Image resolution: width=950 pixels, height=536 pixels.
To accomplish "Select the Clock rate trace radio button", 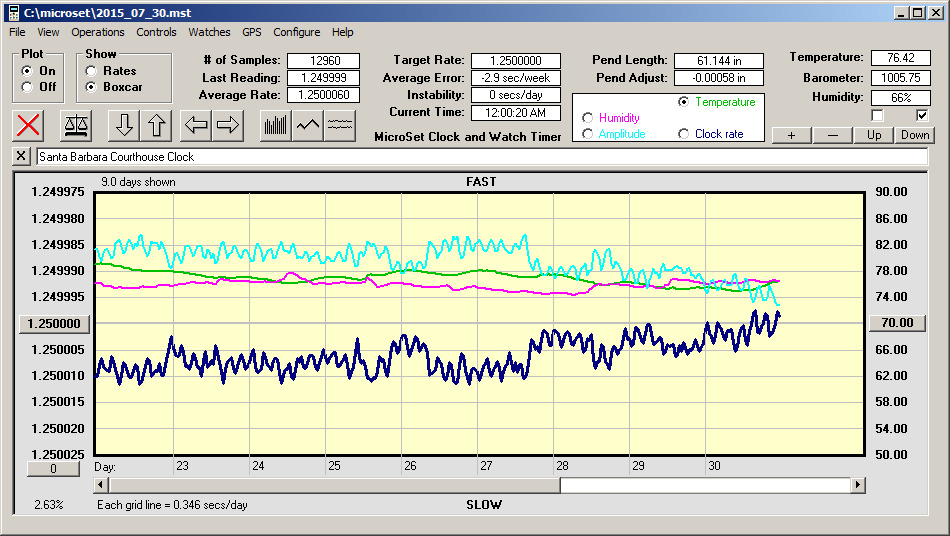I will [x=683, y=134].
